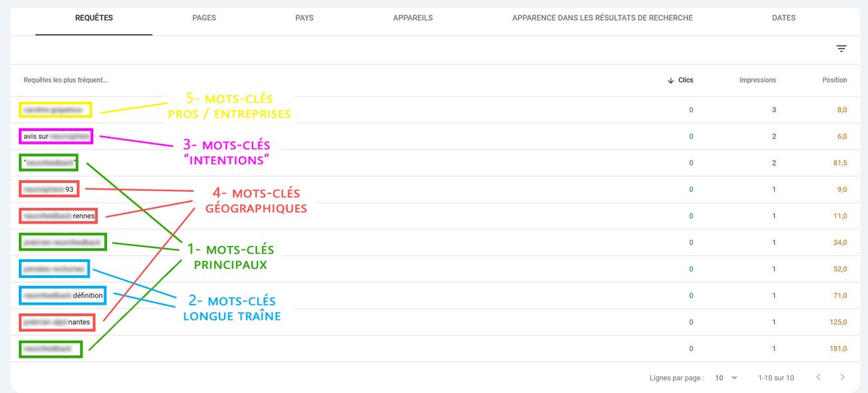Viewport: 868px width, 393px height.
Task: Click the Requêtes les plus fréquent... header
Action: [66, 80]
